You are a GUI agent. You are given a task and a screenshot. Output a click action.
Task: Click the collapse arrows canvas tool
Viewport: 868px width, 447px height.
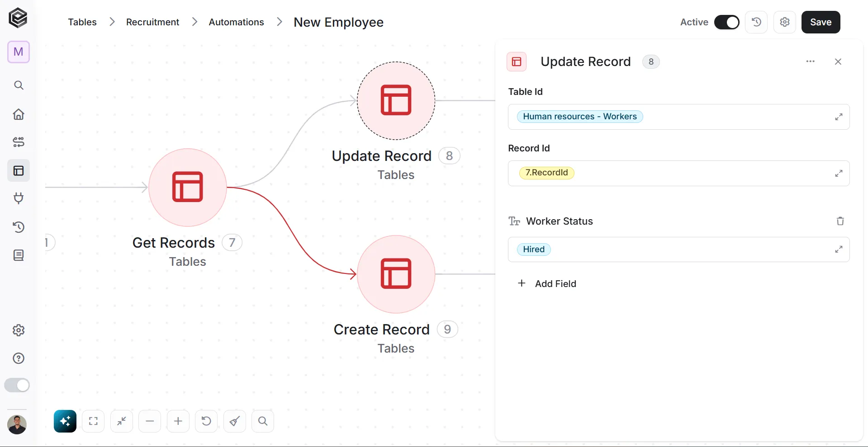(x=122, y=421)
